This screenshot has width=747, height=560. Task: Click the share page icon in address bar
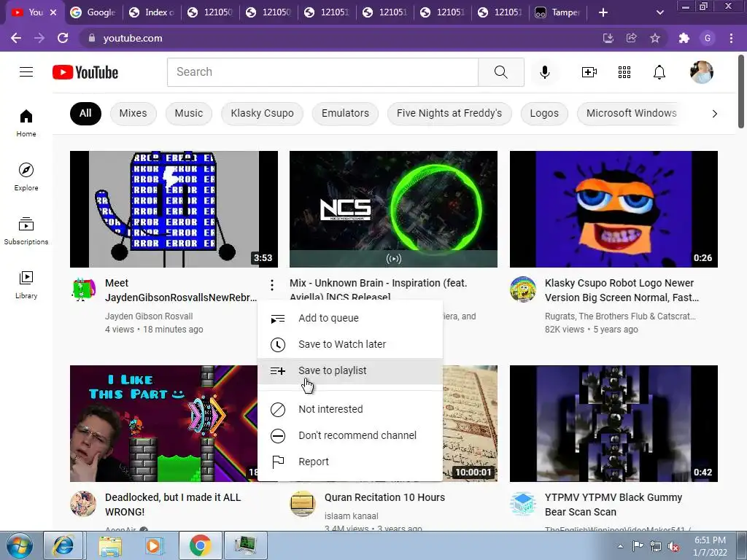(x=631, y=38)
